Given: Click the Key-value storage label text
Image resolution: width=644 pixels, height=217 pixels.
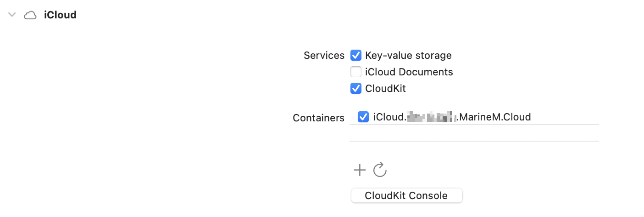Looking at the screenshot, I should [x=408, y=56].
